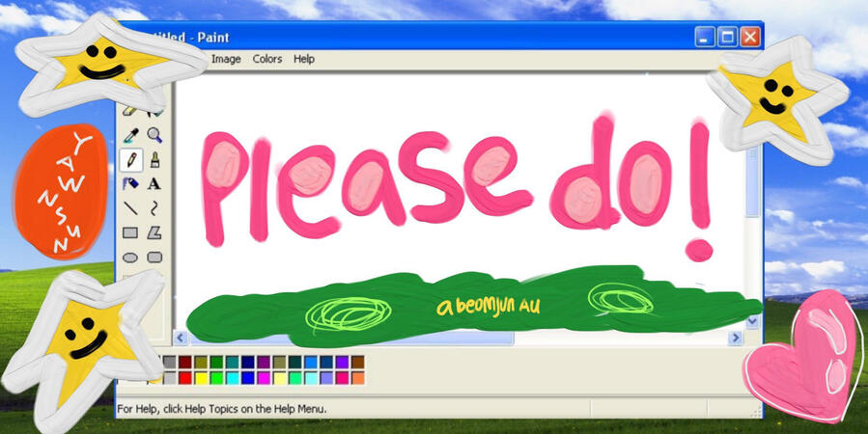
Task: Select the straight Line tool
Action: click(130, 207)
